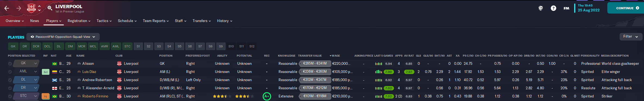Image resolution: width=644 pixels, height=101 pixels.
Task: Go back using the left arrow
Action: tap(7, 8)
